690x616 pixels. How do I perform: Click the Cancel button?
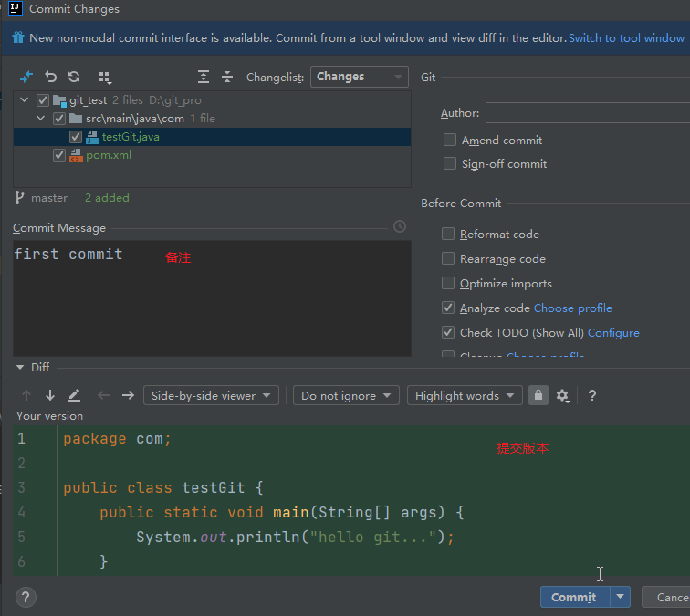pyautogui.click(x=665, y=597)
